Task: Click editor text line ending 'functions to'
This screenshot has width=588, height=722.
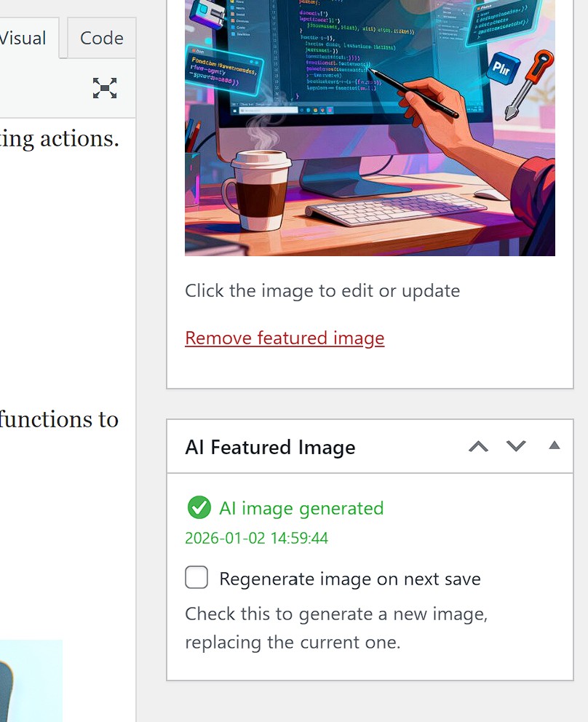Action: pyautogui.click(x=58, y=420)
